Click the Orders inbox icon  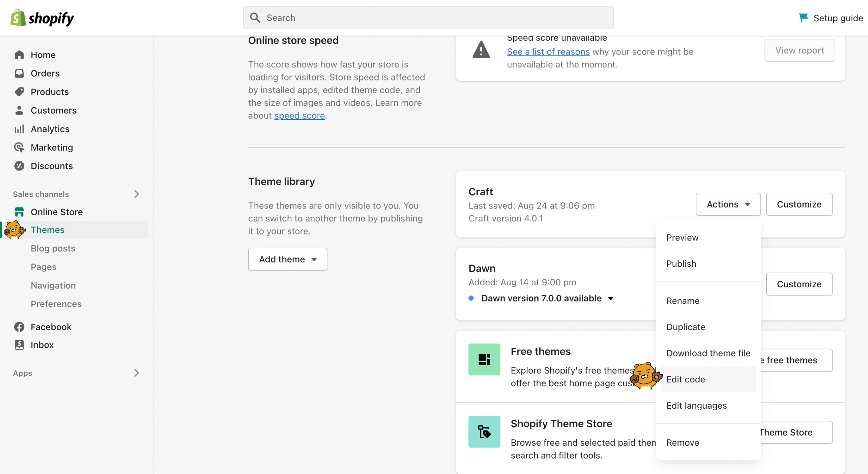tap(19, 73)
